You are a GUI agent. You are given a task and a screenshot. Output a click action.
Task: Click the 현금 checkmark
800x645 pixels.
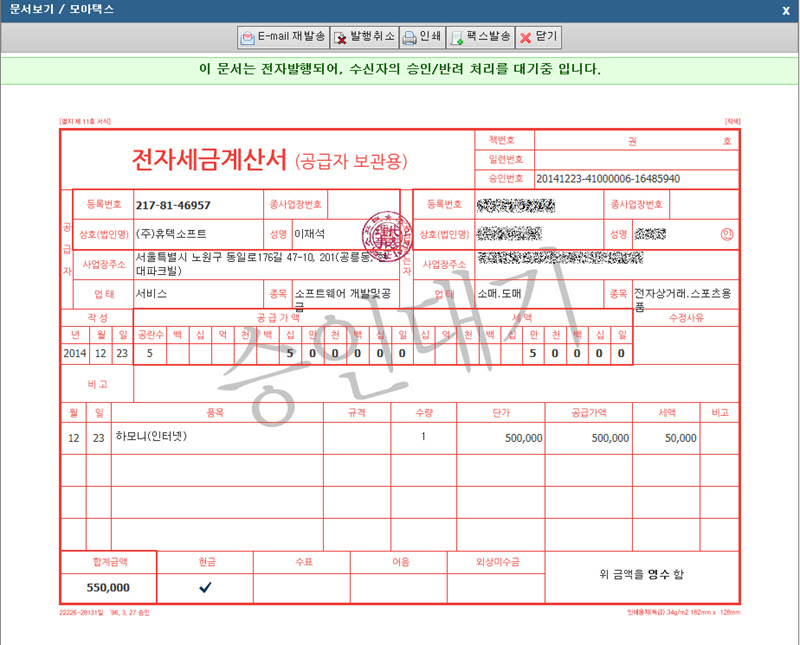[205, 587]
